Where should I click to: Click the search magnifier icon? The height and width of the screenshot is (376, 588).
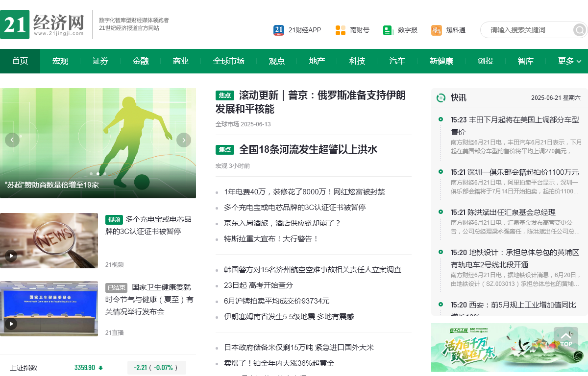pos(579,30)
